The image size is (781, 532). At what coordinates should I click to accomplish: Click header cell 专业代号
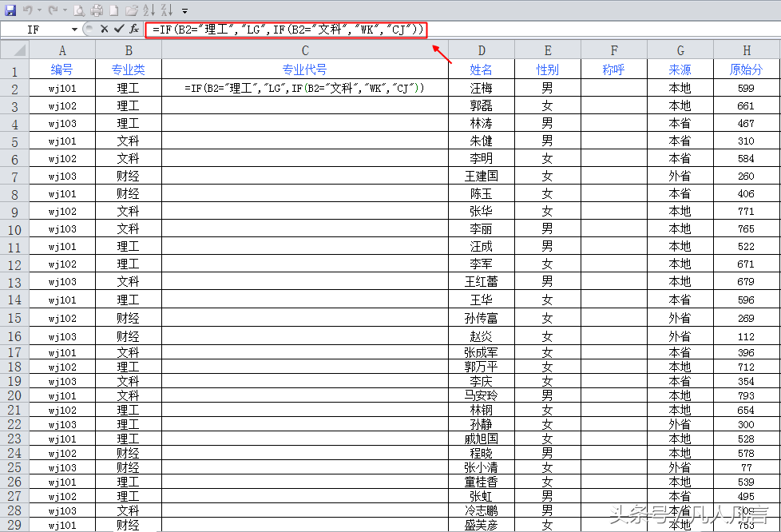(305, 69)
